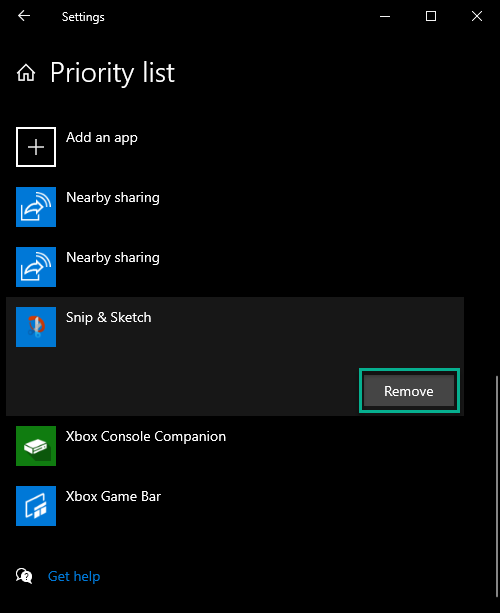Maximize the Settings window

(x=431, y=16)
